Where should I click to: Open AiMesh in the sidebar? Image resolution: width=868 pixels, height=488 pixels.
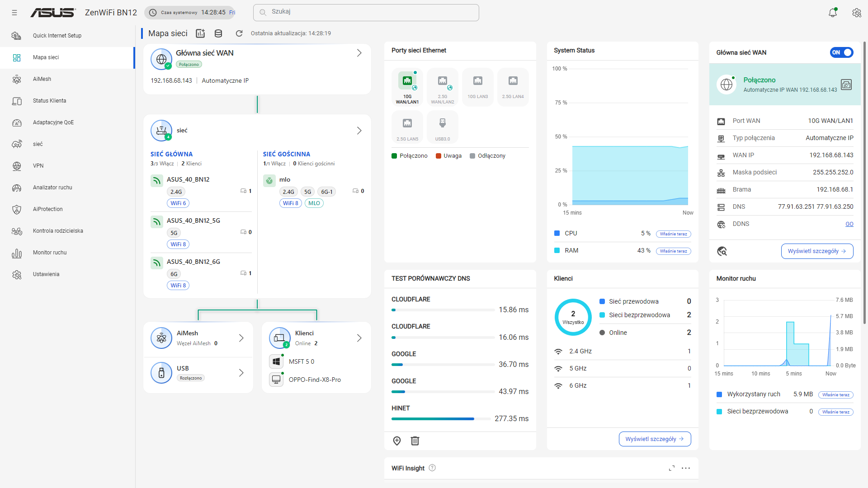(67, 79)
